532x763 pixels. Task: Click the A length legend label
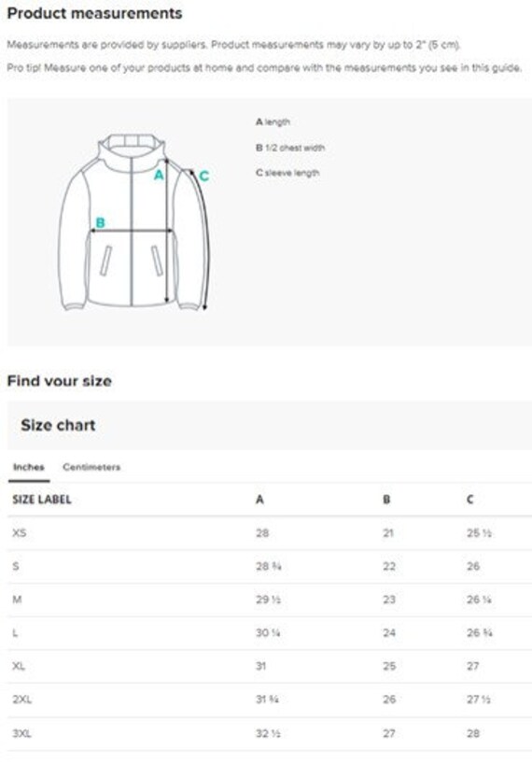pos(273,122)
